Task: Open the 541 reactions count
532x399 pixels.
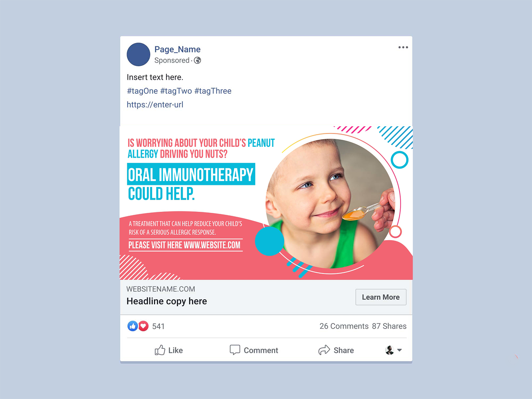Action: click(158, 326)
